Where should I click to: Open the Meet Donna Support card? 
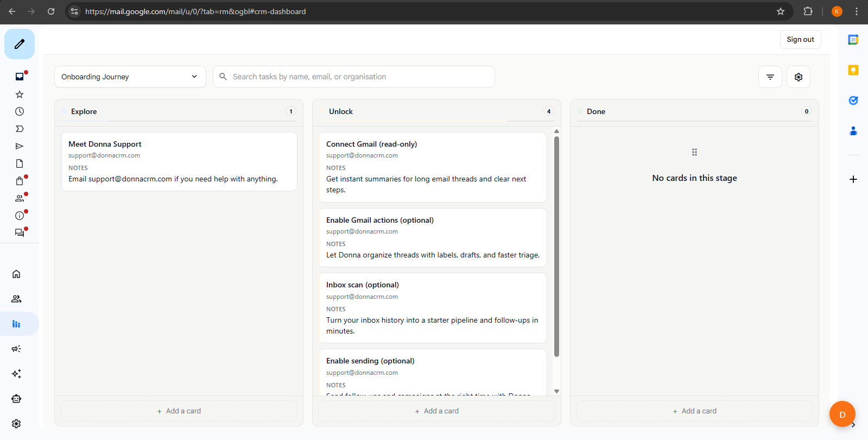point(179,161)
